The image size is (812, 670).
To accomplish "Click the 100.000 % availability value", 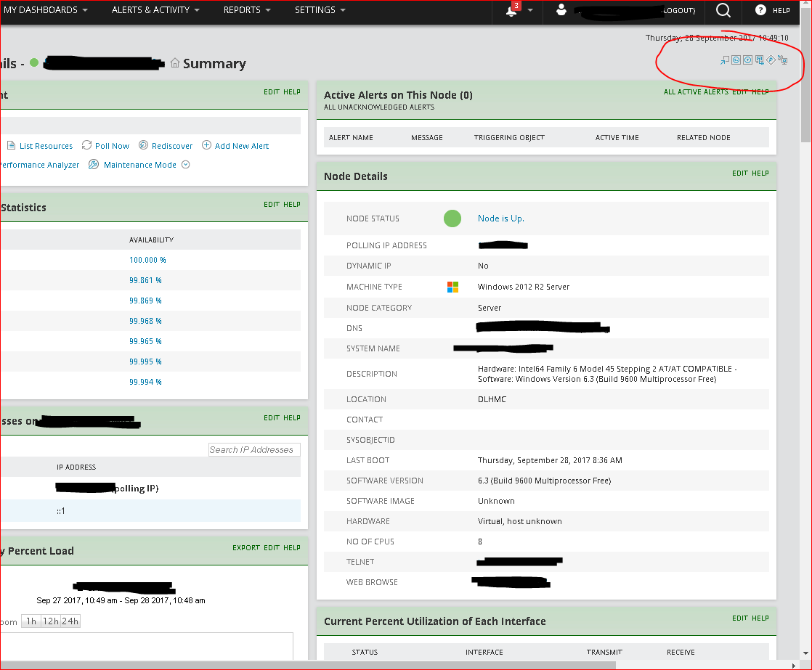I will coord(147,260).
